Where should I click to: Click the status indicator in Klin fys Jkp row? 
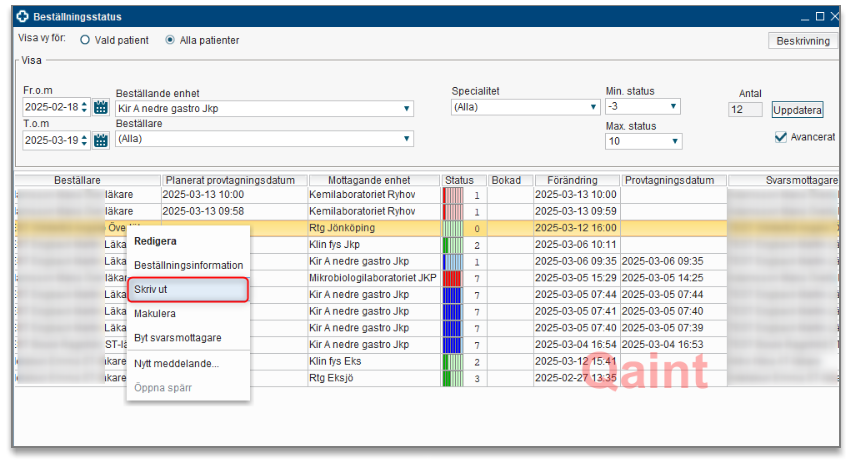[452, 245]
